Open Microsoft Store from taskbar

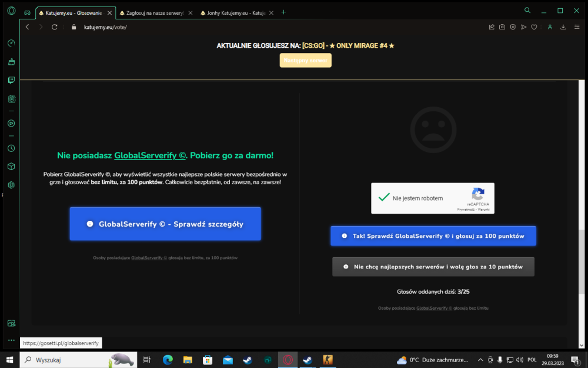208,360
